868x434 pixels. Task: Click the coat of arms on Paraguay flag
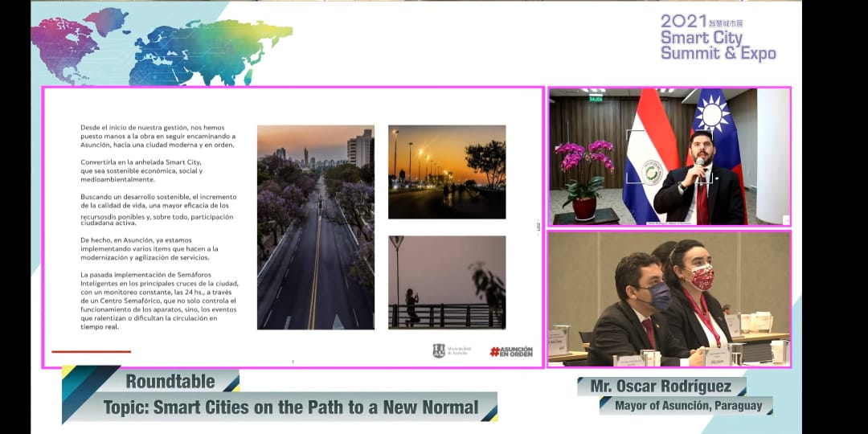[653, 172]
